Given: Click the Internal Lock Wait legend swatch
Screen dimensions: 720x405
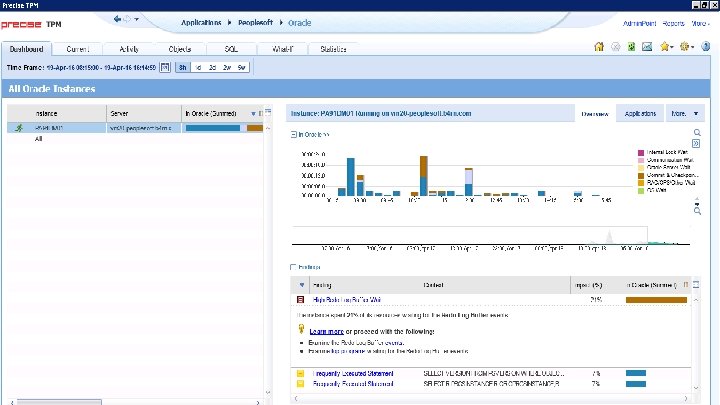Looking at the screenshot, I should 641,152.
